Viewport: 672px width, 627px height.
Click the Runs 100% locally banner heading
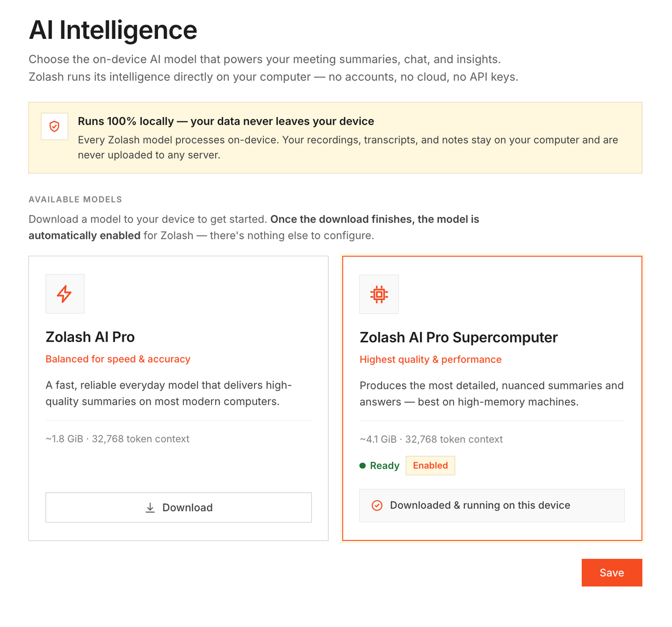(226, 121)
